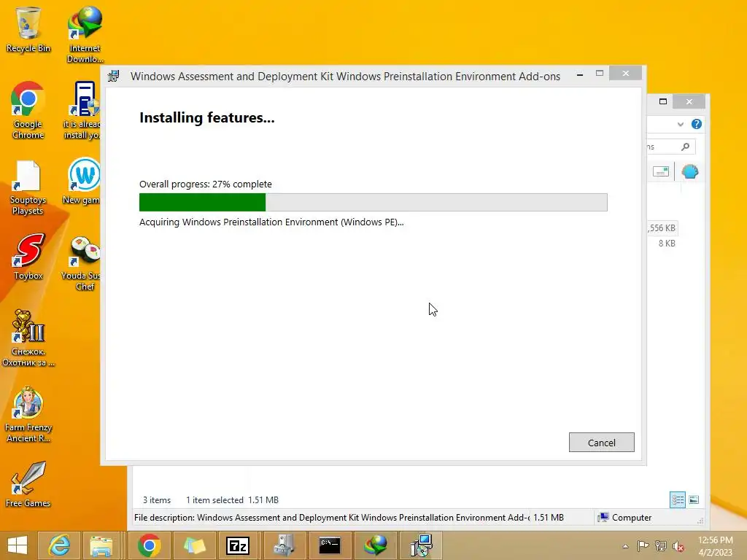The image size is (747, 560).
Task: Open the network tray icon
Action: pos(660,545)
